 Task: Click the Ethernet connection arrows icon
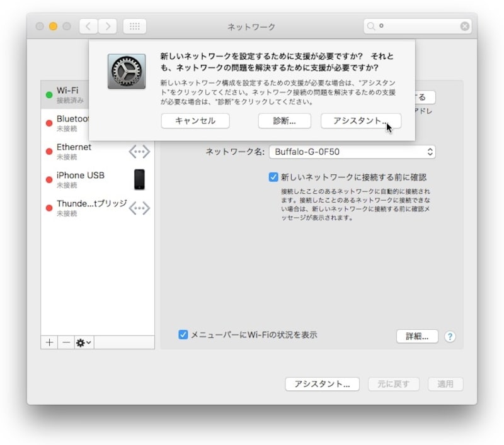[139, 151]
